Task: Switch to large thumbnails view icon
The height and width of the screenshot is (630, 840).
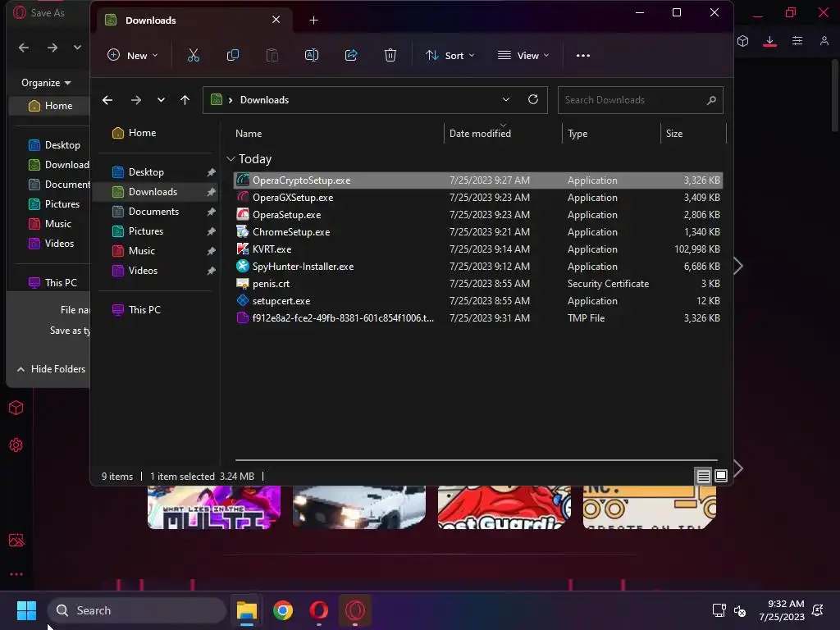Action: [x=721, y=476]
